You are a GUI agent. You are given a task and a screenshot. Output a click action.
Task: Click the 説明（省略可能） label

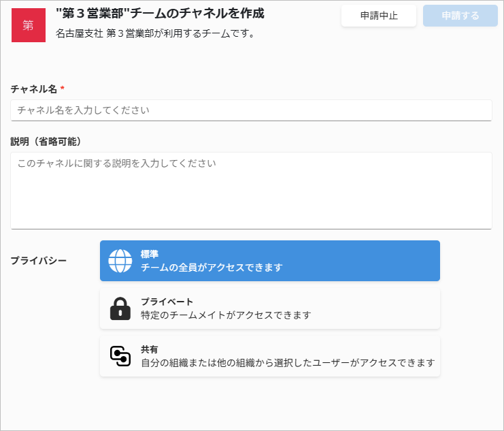click(x=46, y=142)
